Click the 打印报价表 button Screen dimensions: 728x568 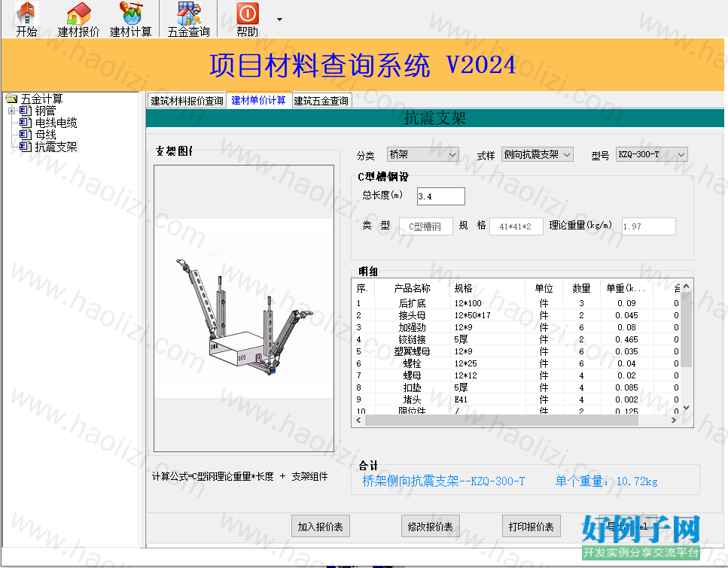[532, 526]
